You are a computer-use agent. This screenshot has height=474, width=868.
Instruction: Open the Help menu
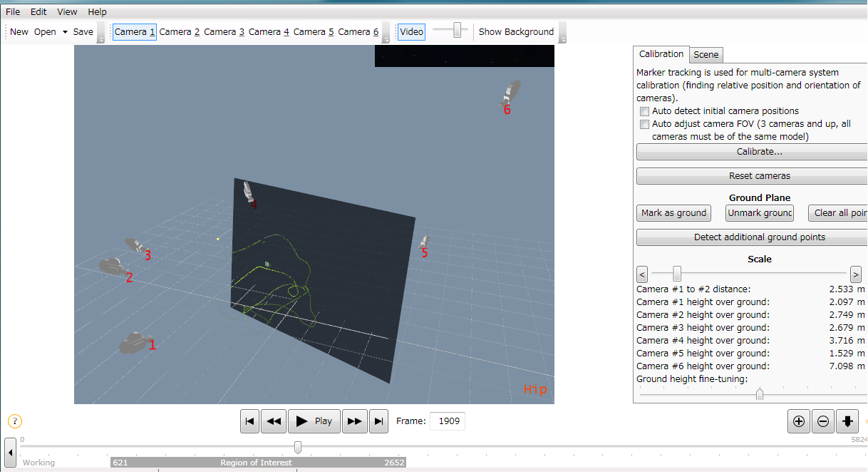97,11
